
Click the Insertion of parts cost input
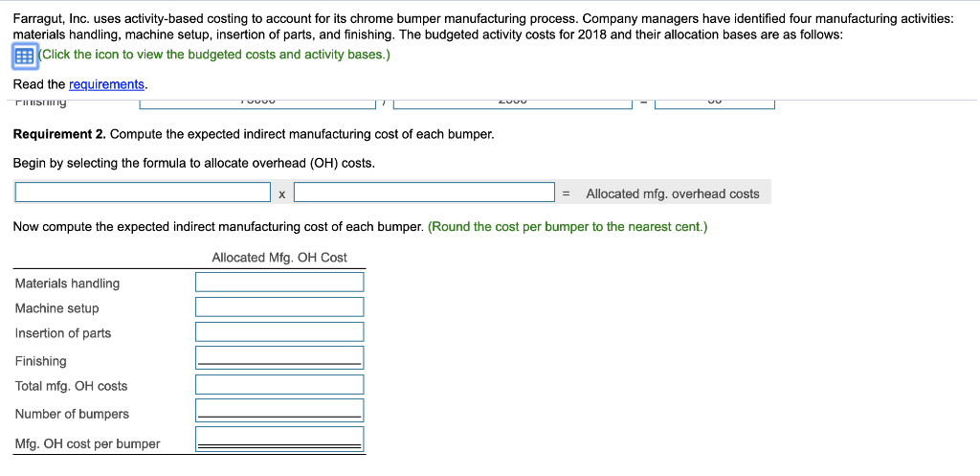(279, 332)
